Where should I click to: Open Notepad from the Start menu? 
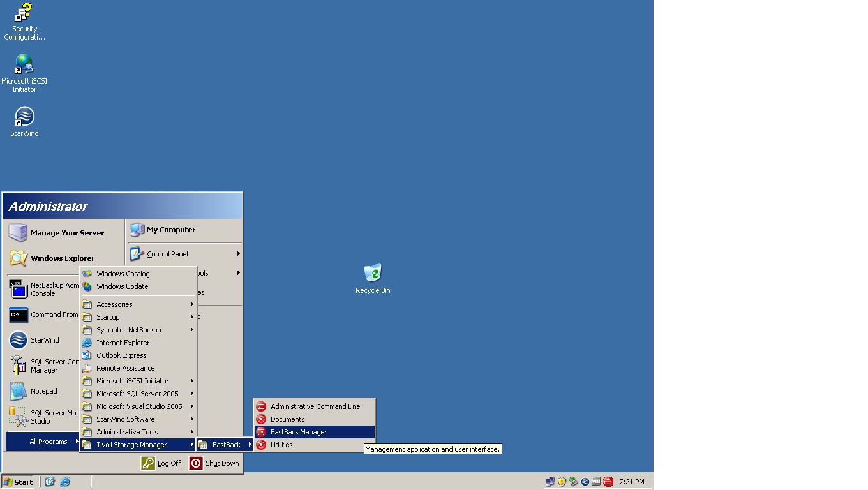click(x=42, y=391)
